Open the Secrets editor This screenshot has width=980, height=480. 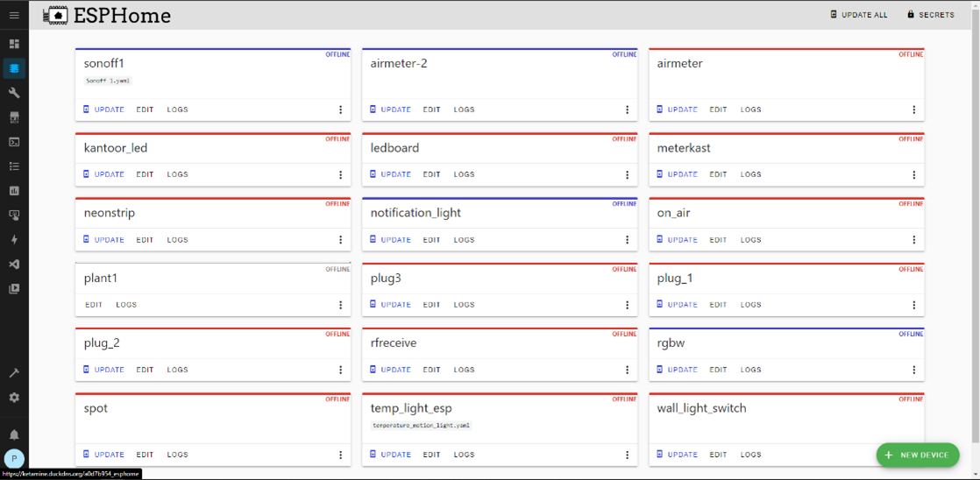tap(930, 15)
